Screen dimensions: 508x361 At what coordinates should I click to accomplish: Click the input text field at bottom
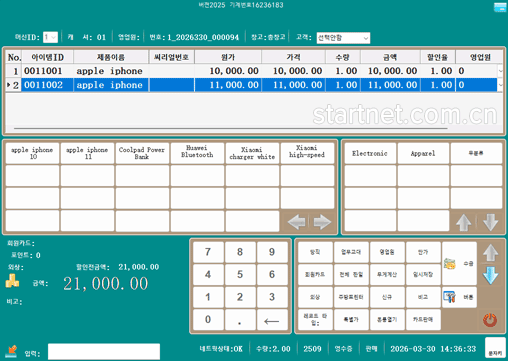[104, 352]
